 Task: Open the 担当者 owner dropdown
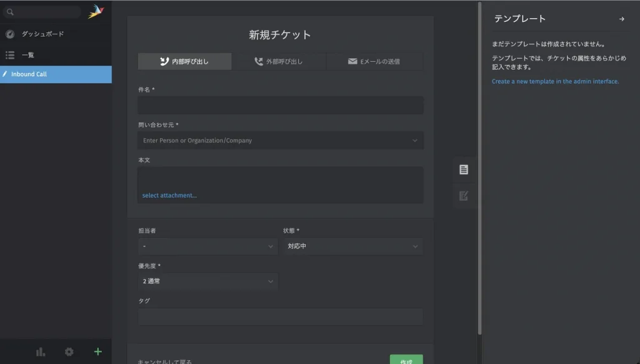(x=207, y=247)
